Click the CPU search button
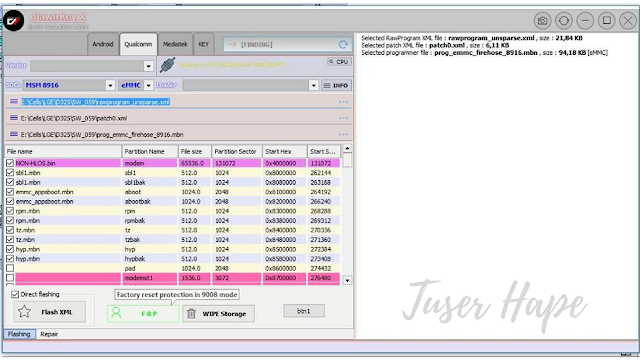The width and height of the screenshot is (640, 360). [x=339, y=62]
